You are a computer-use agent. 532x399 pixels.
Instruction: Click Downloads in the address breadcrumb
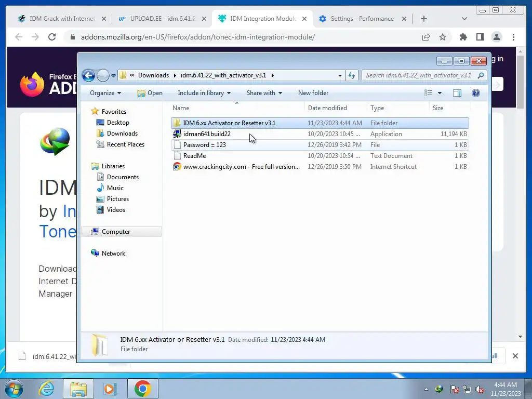tap(153, 75)
